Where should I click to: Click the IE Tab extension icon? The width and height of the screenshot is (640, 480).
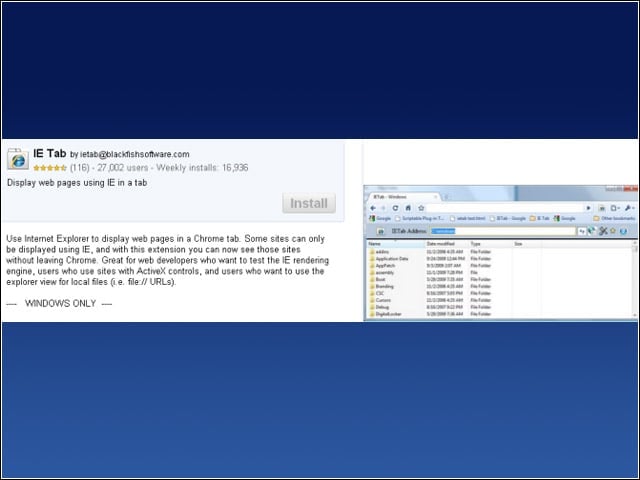[18, 159]
